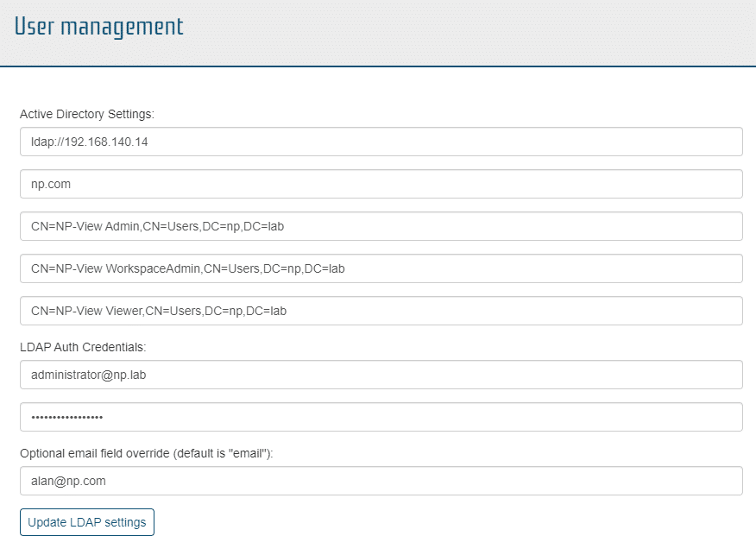Click the LDAP Auth Credentials label
This screenshot has height=555, width=756.
[x=83, y=347]
